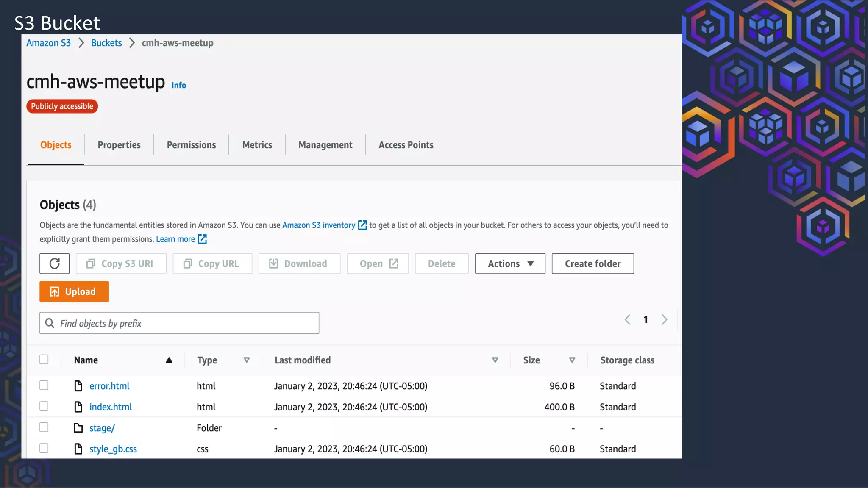Viewport: 868px width, 488px height.
Task: Click the refresh objects icon button
Action: pos(54,263)
